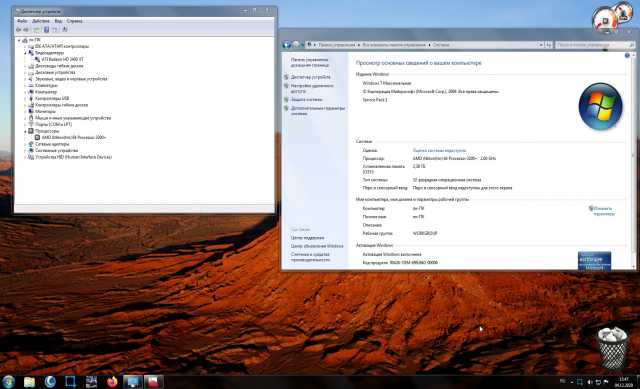Open the Файл menu in Device Manager

pos(22,21)
